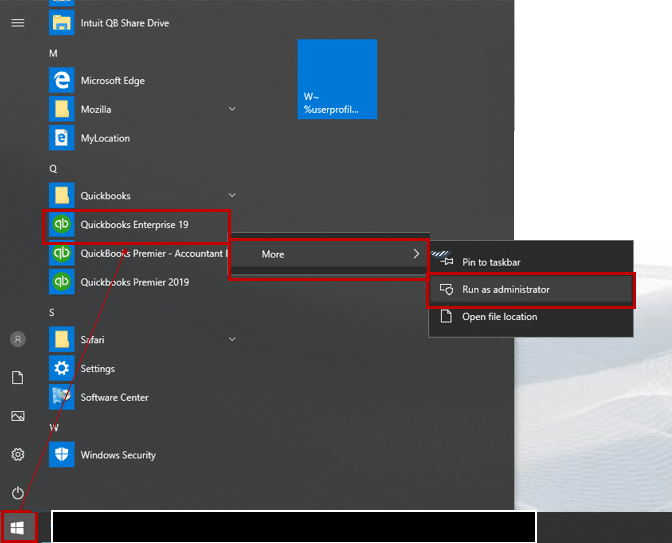Choose Open file location
Image resolution: width=672 pixels, height=543 pixels.
[531, 316]
